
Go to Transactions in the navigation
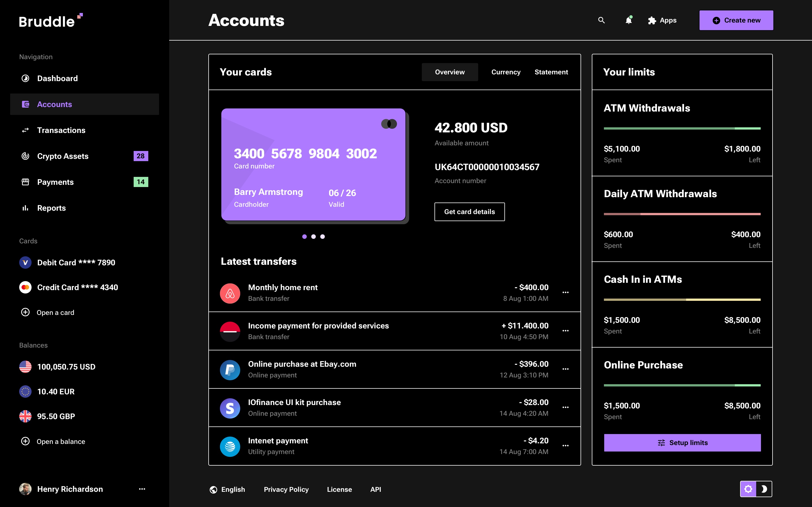(61, 130)
